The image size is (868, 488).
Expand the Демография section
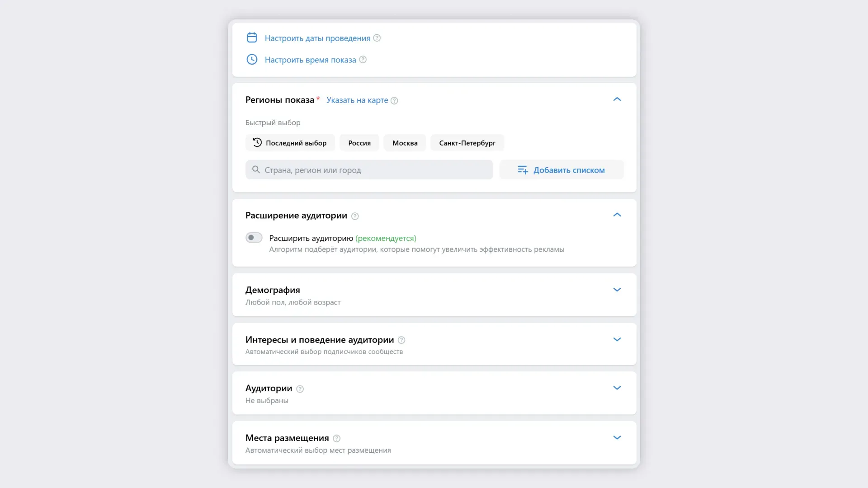point(617,290)
